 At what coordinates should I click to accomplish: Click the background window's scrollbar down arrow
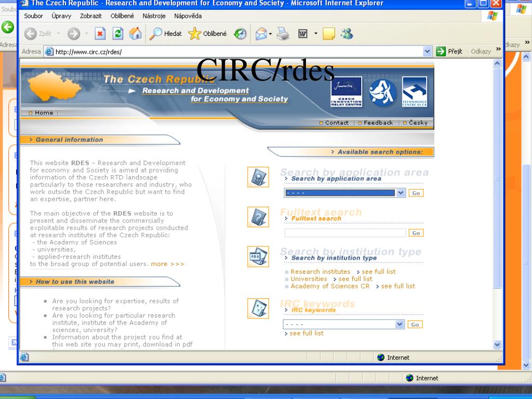pos(526,365)
